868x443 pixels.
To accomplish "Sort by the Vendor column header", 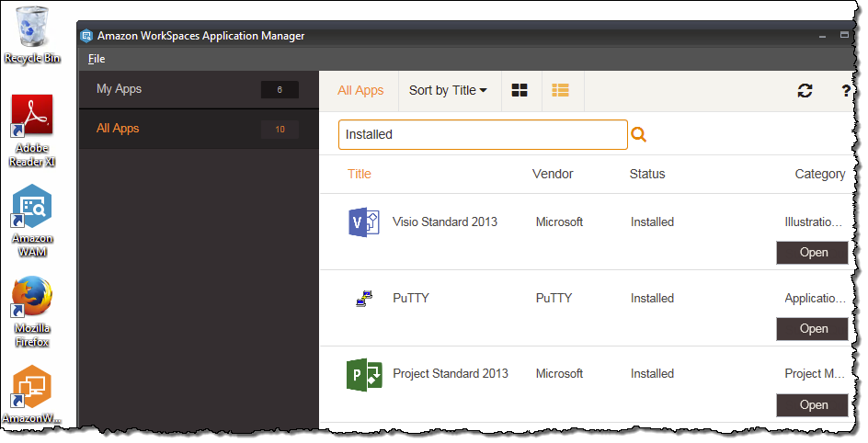I will (553, 174).
